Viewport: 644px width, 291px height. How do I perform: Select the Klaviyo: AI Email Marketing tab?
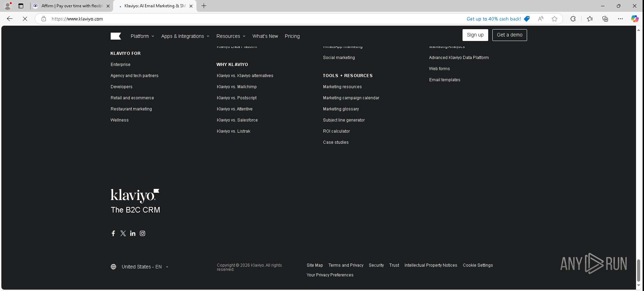[x=155, y=6]
